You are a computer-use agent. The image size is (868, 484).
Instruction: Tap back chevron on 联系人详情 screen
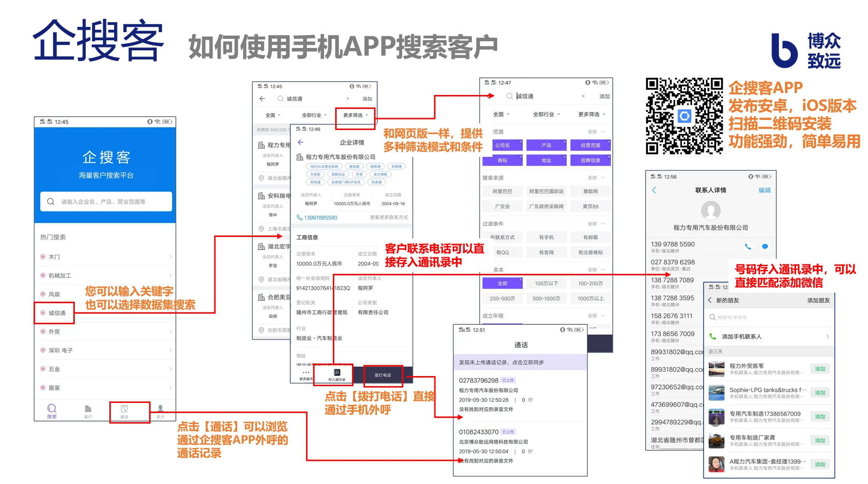654,190
